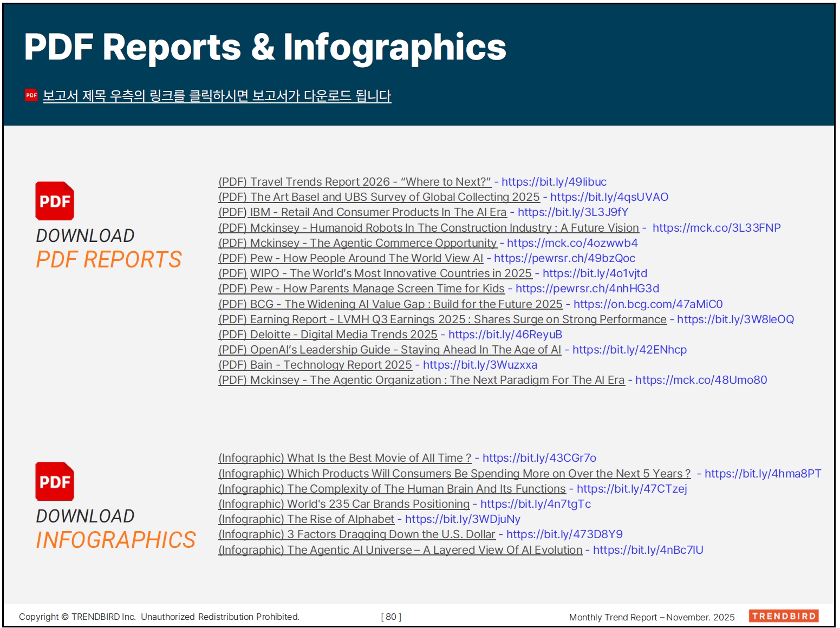
Task: Click IBM Retail And Consumer Products title
Action: tap(362, 212)
